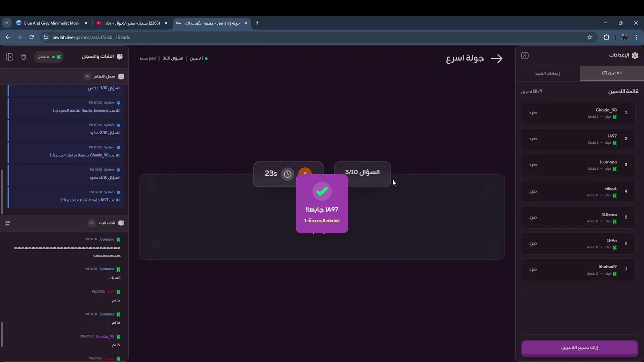Kick player IA97

[533, 139]
